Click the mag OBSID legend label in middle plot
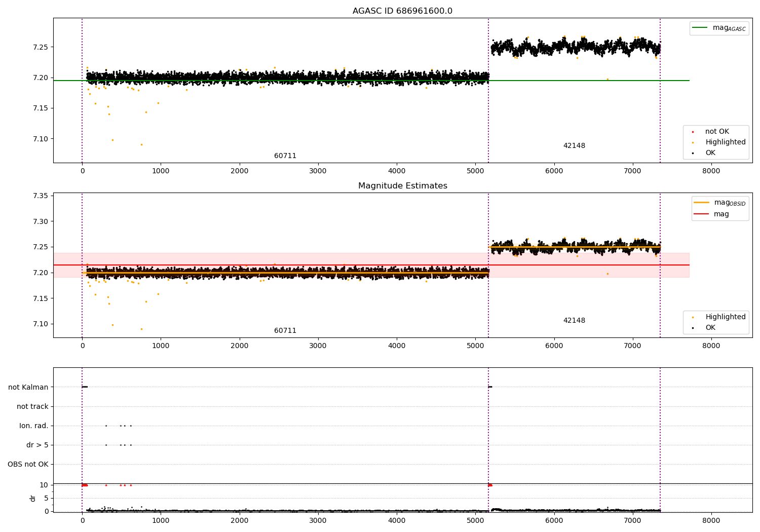The width and height of the screenshot is (760, 532). [730, 203]
